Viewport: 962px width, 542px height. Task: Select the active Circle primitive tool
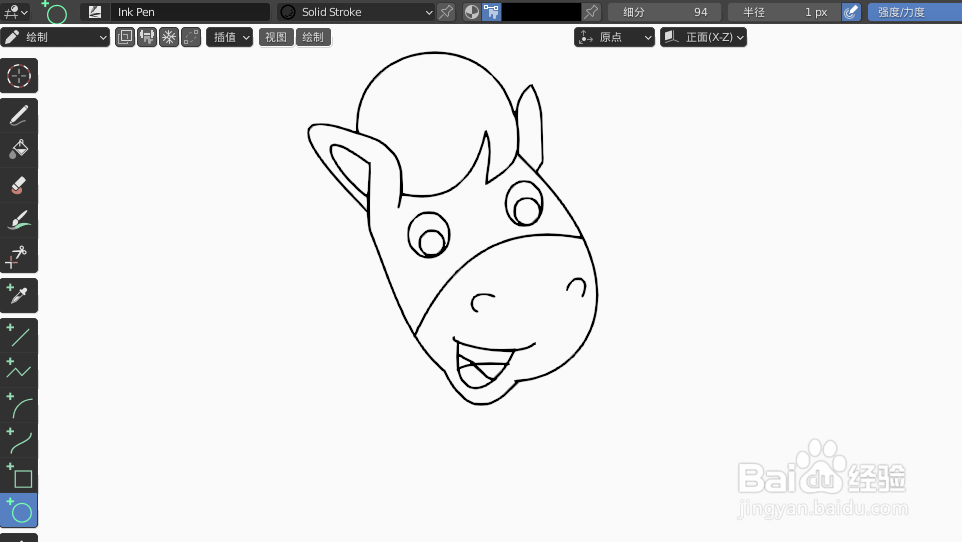click(19, 511)
